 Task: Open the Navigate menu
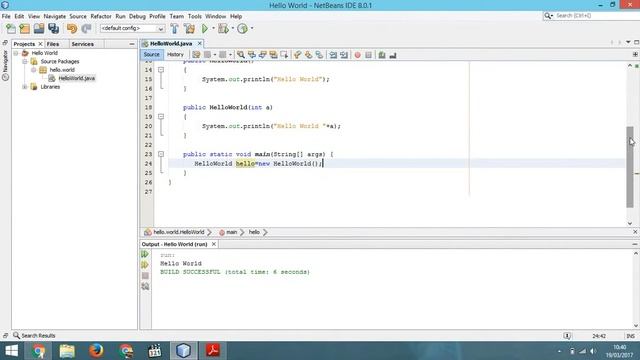tap(55, 16)
